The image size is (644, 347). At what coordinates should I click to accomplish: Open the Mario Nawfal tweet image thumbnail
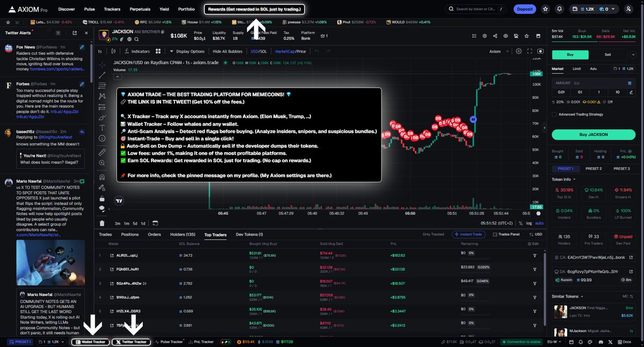tap(50, 262)
